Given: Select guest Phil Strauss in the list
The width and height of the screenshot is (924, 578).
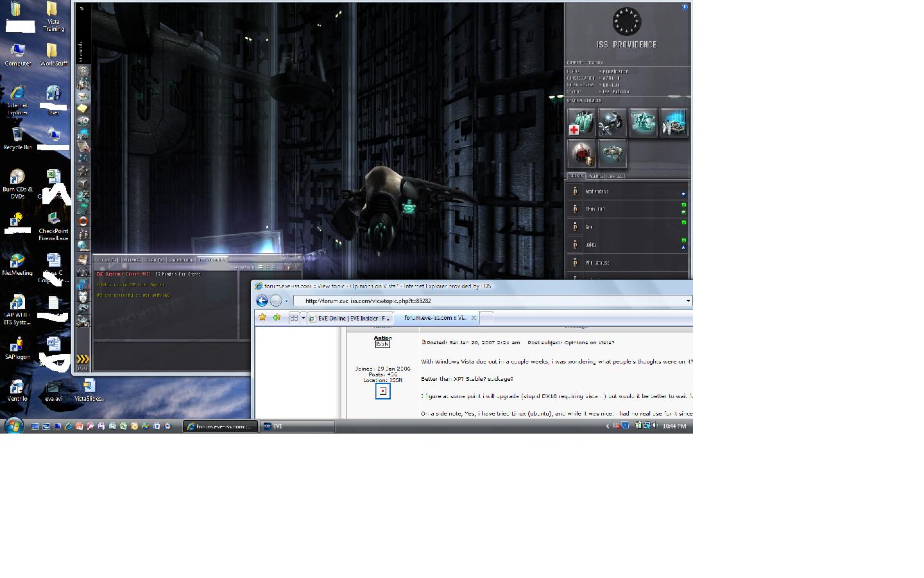Looking at the screenshot, I should (x=628, y=263).
